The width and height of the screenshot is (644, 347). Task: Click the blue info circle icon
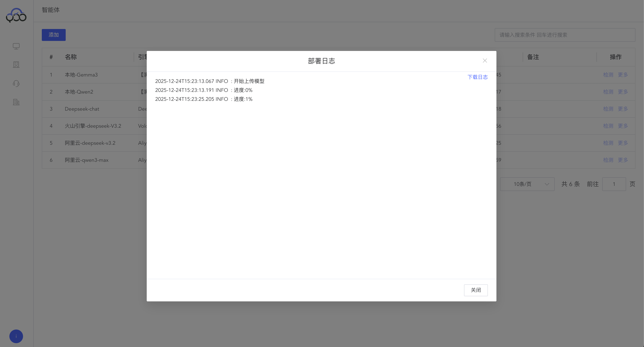point(16,336)
